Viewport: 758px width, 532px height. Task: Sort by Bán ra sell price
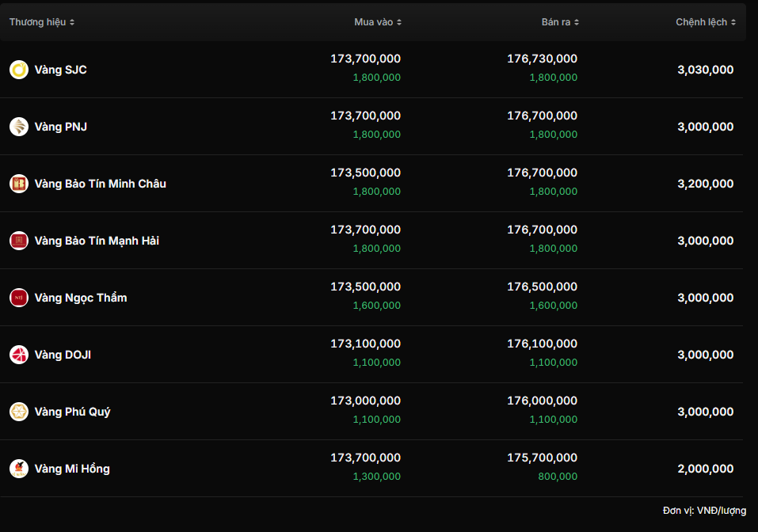point(560,22)
